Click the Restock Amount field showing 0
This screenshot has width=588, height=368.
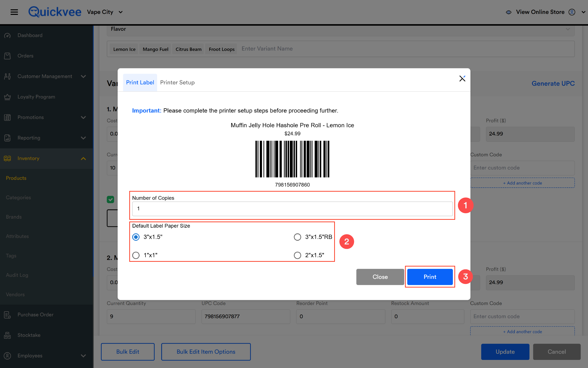428,316
